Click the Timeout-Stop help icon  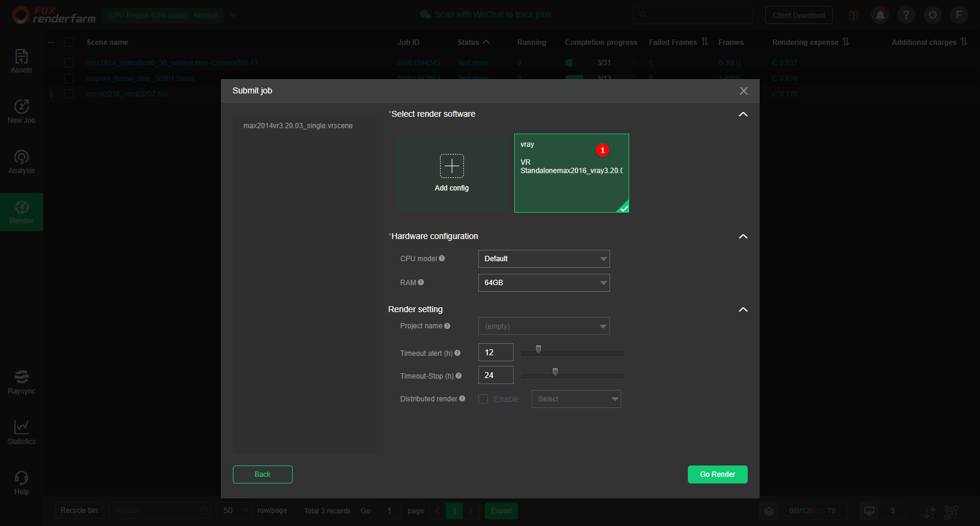click(x=459, y=376)
